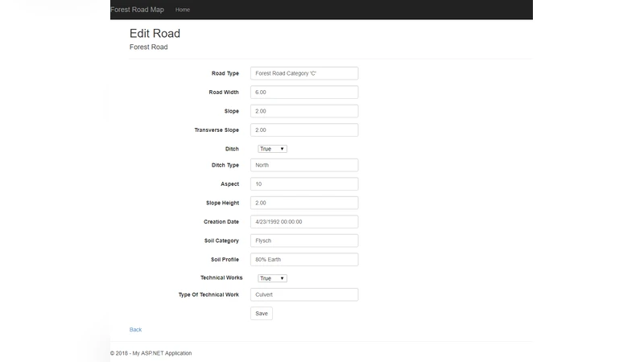Select the Transverse Slope input
Viewport: 644px width, 362px height.
[x=303, y=130]
